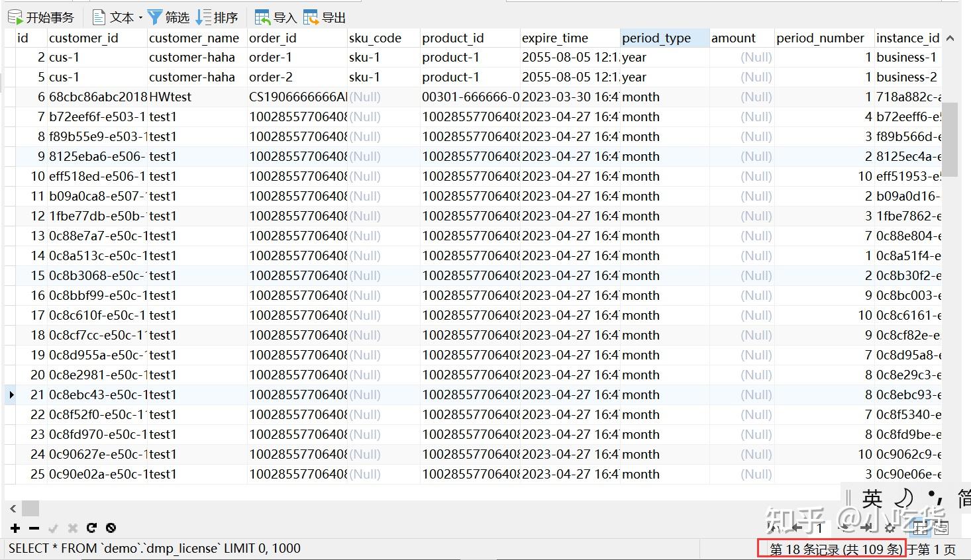Select customer_id f89b55e9-e503 cell

[x=97, y=136]
